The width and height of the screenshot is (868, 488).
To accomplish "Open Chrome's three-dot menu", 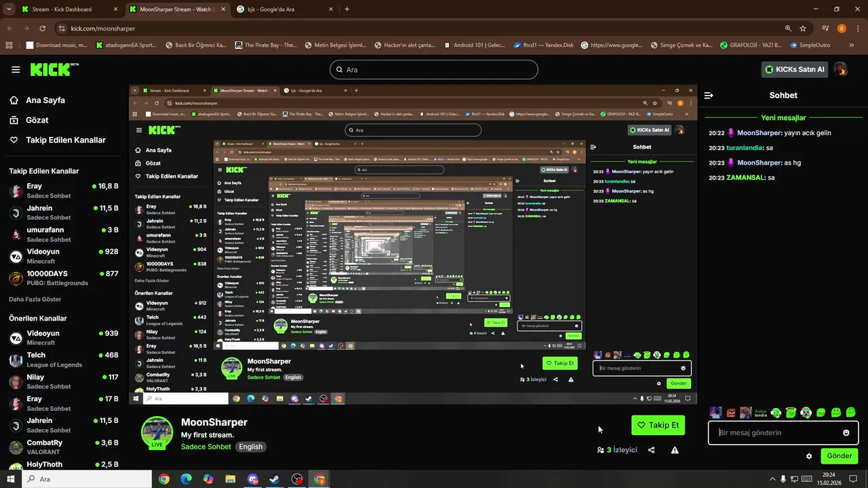I will coord(857,28).
